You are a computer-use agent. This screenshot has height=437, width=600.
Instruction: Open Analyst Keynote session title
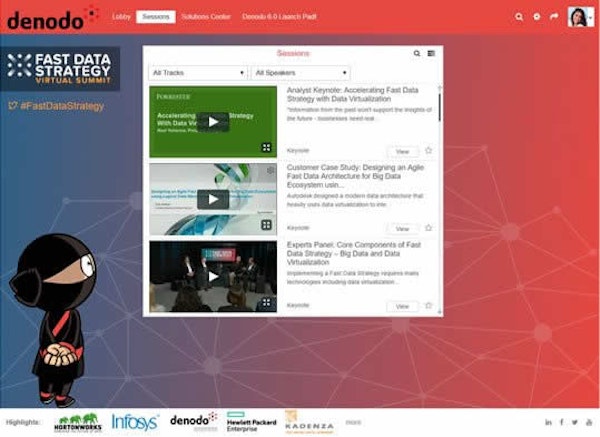coord(352,95)
